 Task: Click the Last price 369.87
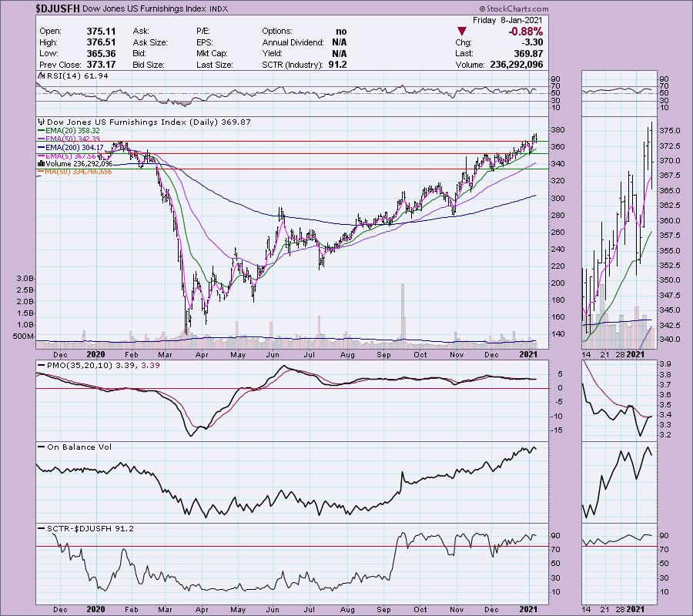tap(528, 53)
